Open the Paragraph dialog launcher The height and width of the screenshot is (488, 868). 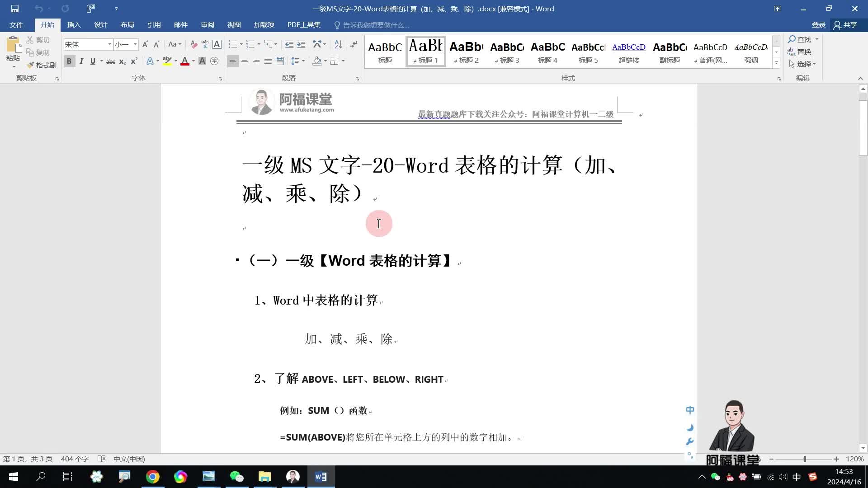[x=357, y=79]
